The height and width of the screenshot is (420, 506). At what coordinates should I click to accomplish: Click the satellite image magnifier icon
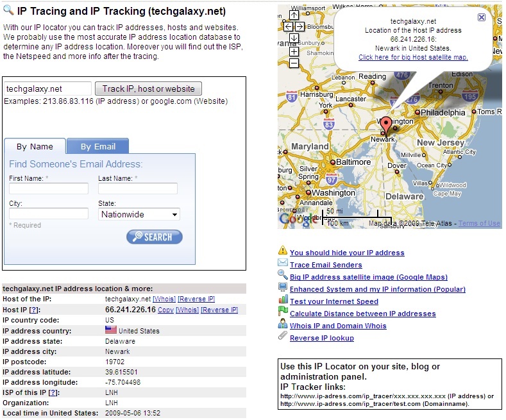click(x=283, y=274)
